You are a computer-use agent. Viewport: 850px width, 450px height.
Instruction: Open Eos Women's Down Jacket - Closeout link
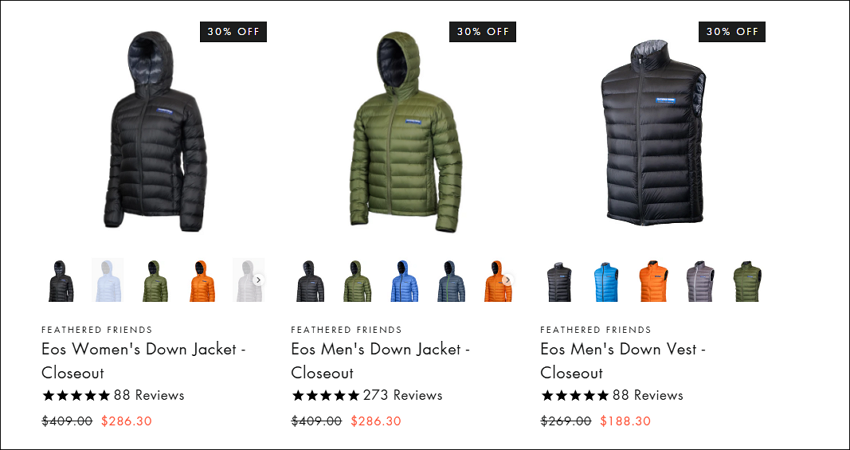(x=144, y=361)
